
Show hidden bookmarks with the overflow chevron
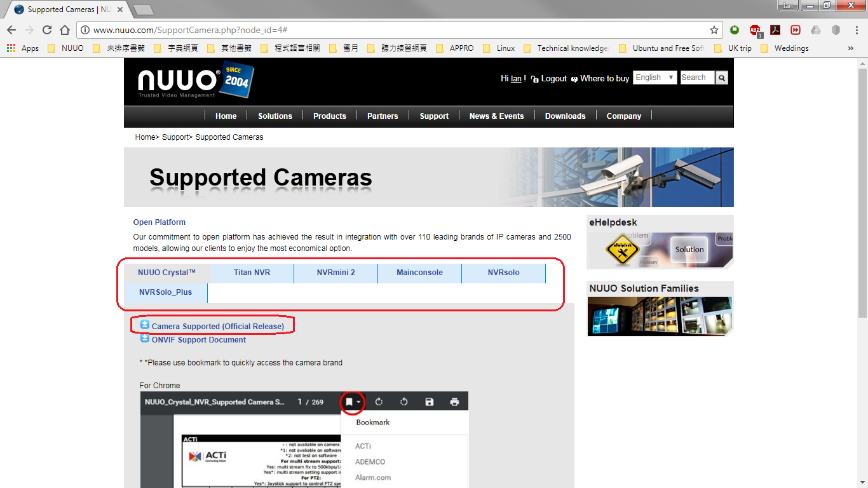[x=851, y=48]
